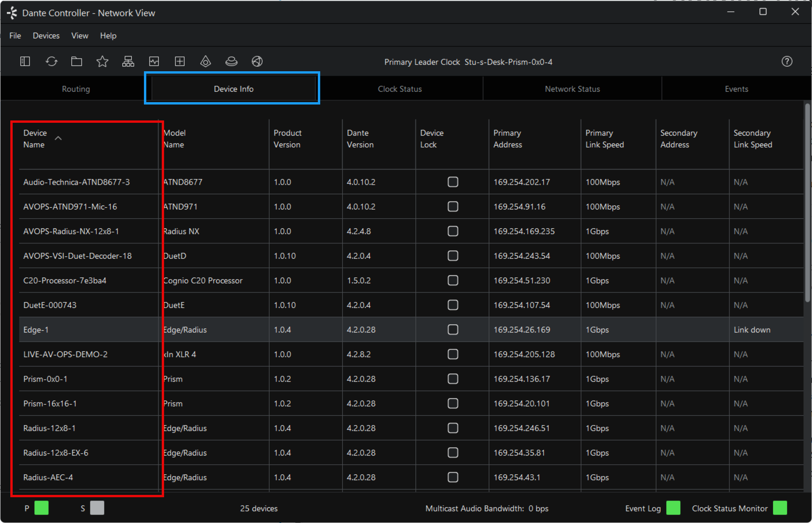Click the grey S secondary status indicator
The width and height of the screenshot is (812, 523).
click(97, 508)
